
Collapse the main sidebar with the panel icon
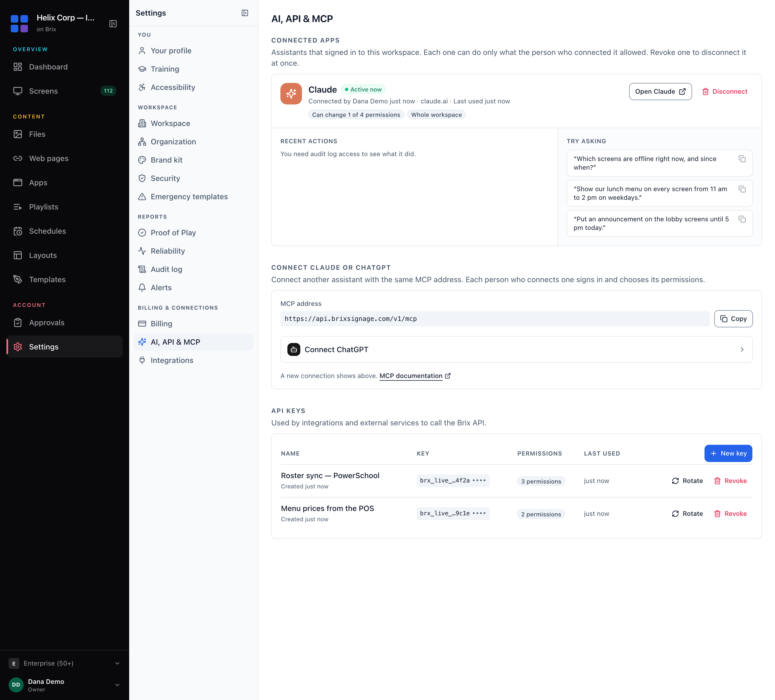click(113, 24)
